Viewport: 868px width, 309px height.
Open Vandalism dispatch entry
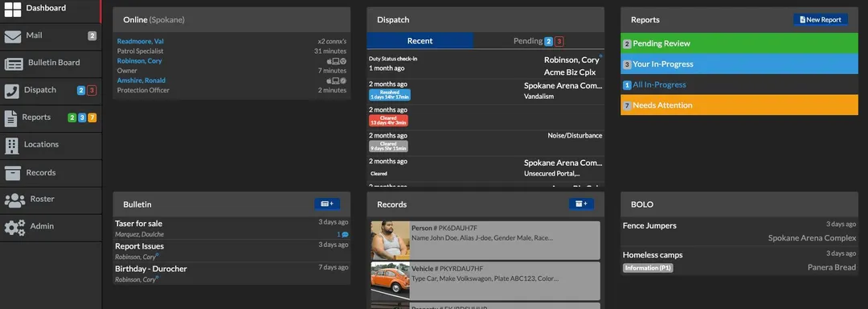(485, 92)
